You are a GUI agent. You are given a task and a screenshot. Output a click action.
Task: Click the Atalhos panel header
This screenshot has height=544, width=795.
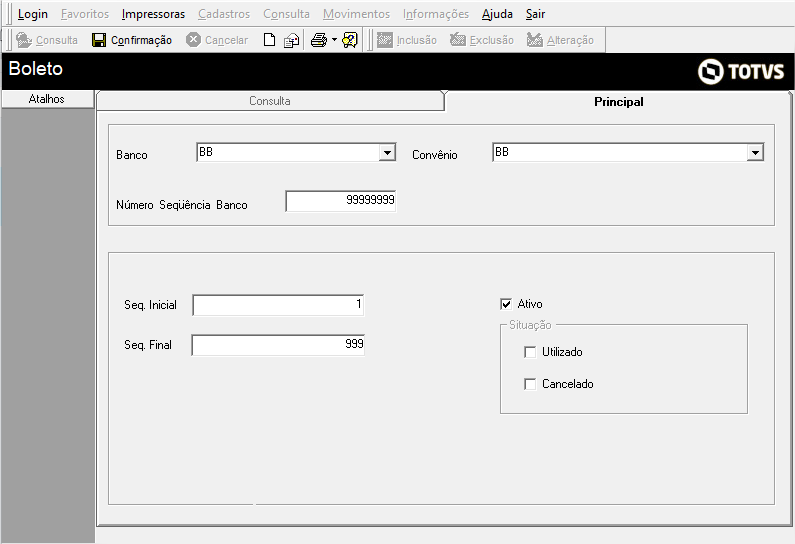pyautogui.click(x=47, y=99)
